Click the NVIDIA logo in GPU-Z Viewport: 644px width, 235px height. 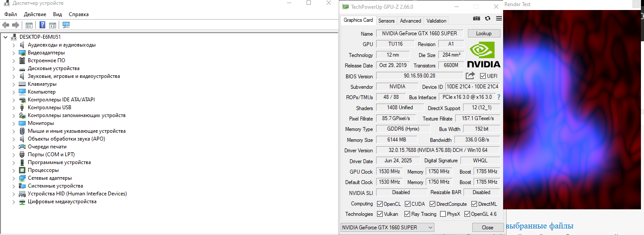tap(484, 54)
